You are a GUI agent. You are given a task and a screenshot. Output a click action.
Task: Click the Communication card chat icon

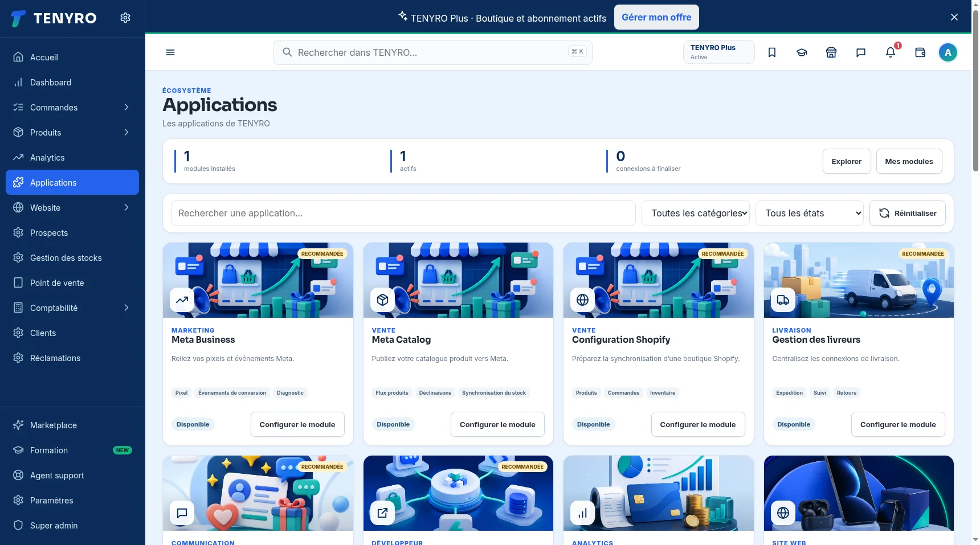182,513
